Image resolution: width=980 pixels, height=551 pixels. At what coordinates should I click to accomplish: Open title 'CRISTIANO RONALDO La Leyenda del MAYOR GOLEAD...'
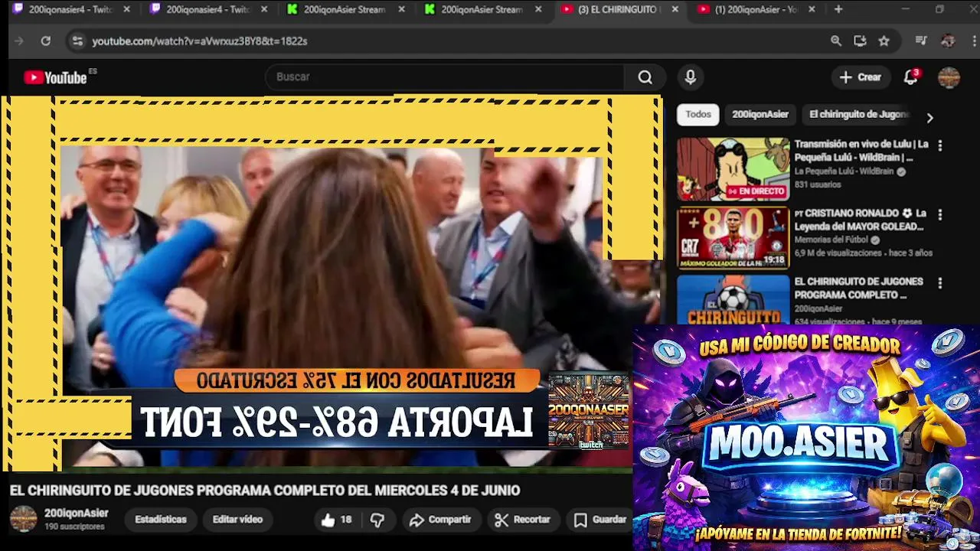pyautogui.click(x=861, y=220)
